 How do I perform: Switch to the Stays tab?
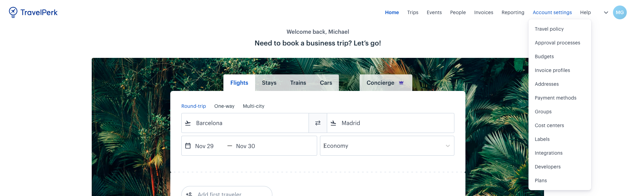(x=269, y=83)
